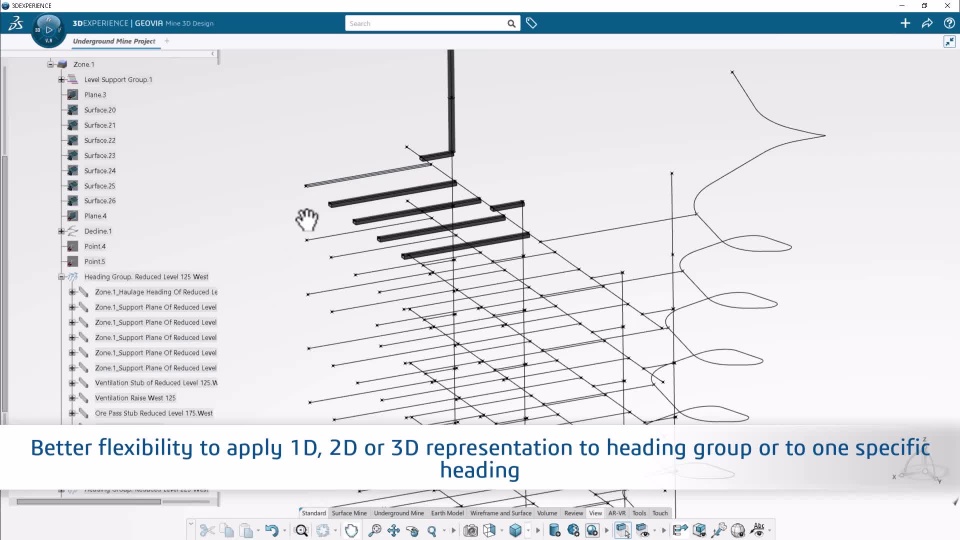Click the cut scissors icon
This screenshot has height=540, width=960.
(207, 530)
